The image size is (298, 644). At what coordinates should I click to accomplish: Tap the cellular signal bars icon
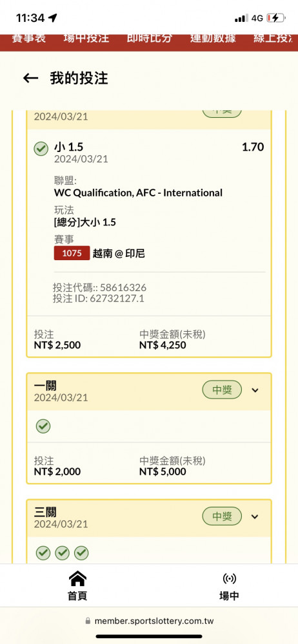[x=241, y=18]
